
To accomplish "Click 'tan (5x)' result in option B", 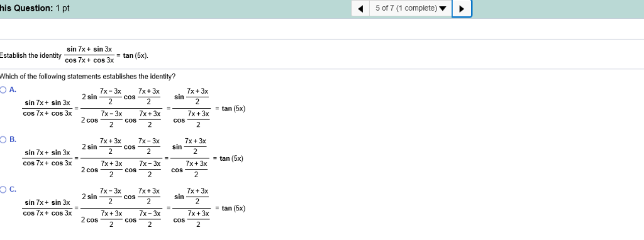I will tap(231, 158).
